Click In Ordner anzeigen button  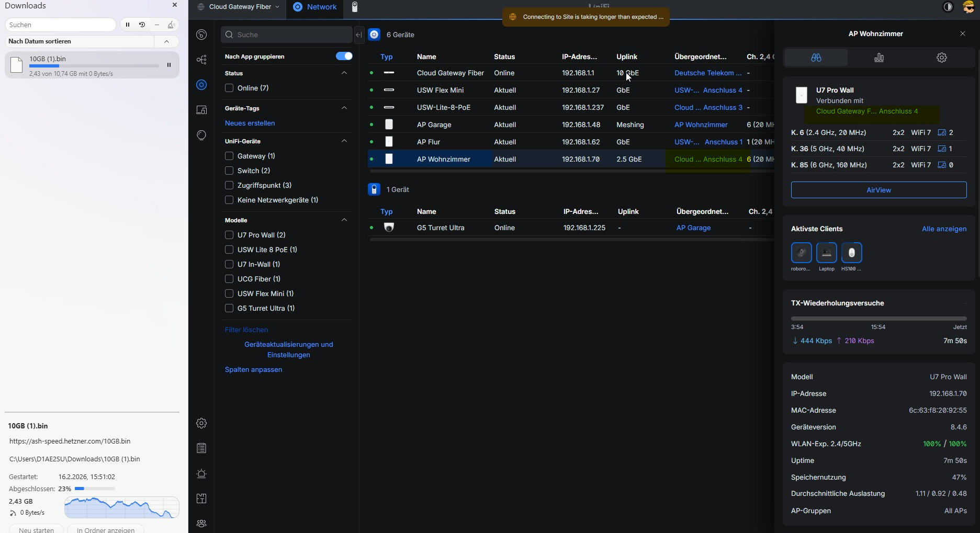point(106,529)
